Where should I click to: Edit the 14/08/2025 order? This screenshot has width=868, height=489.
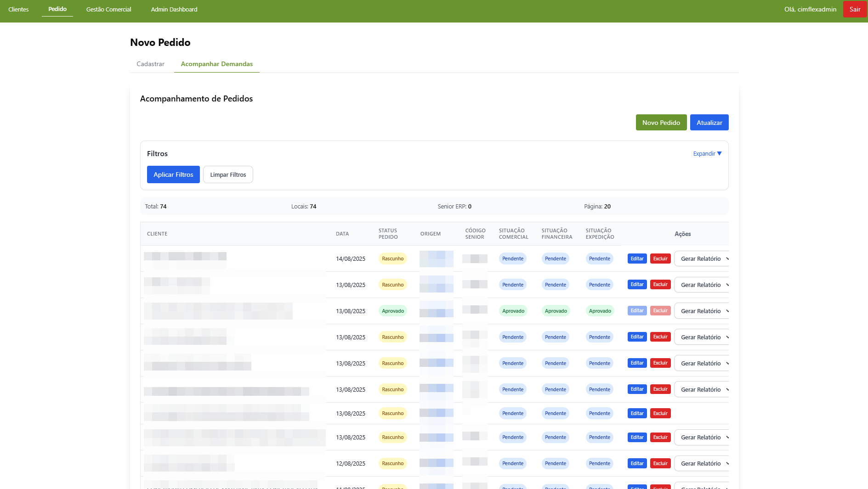pos(637,259)
